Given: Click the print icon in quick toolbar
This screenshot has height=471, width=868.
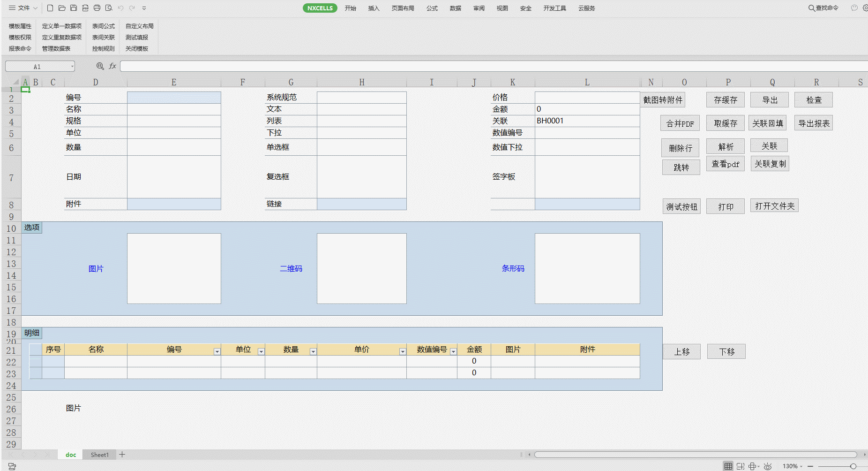Looking at the screenshot, I should pyautogui.click(x=97, y=8).
